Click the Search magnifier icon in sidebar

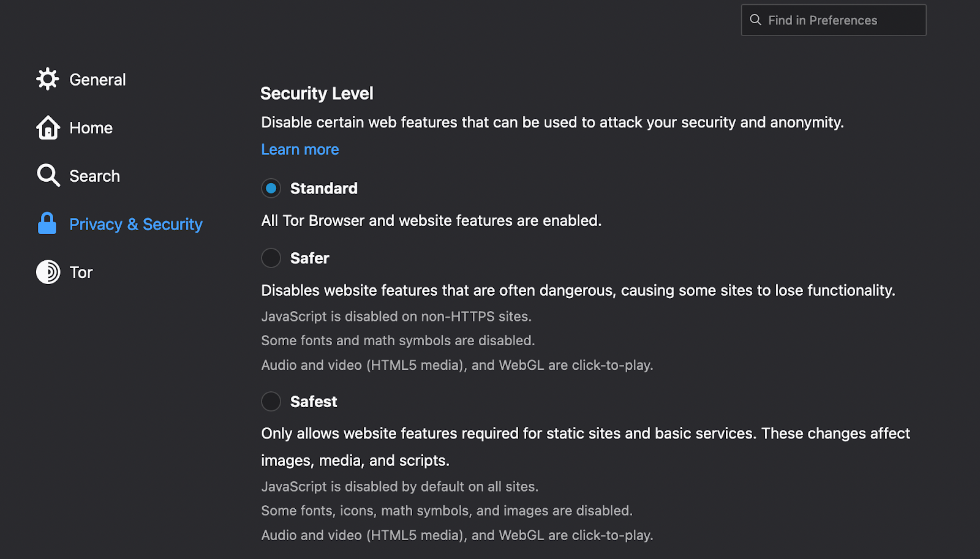(x=48, y=175)
